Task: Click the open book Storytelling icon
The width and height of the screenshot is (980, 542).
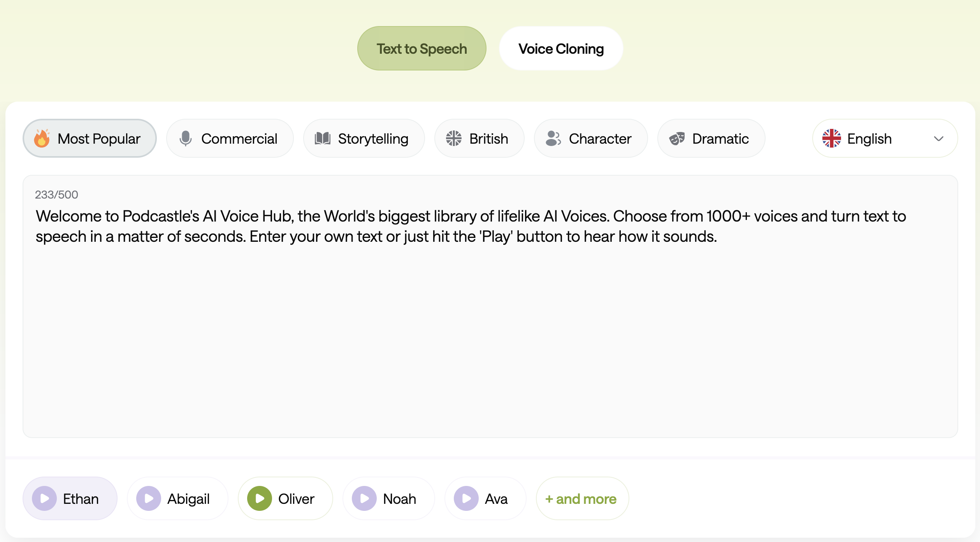Action: click(322, 138)
